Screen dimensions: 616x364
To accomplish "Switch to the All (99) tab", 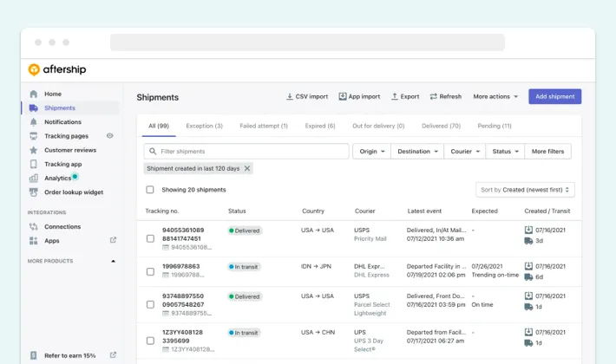I will click(x=159, y=126).
